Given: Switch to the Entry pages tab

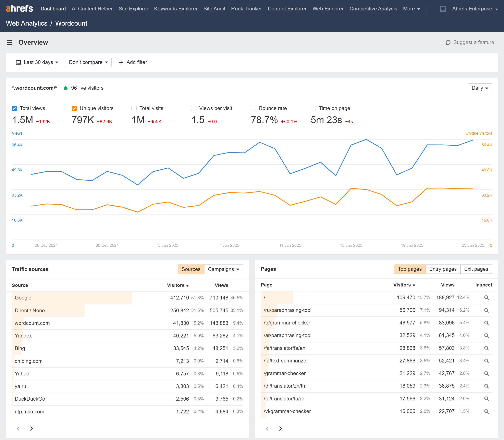Looking at the screenshot, I should (x=443, y=269).
